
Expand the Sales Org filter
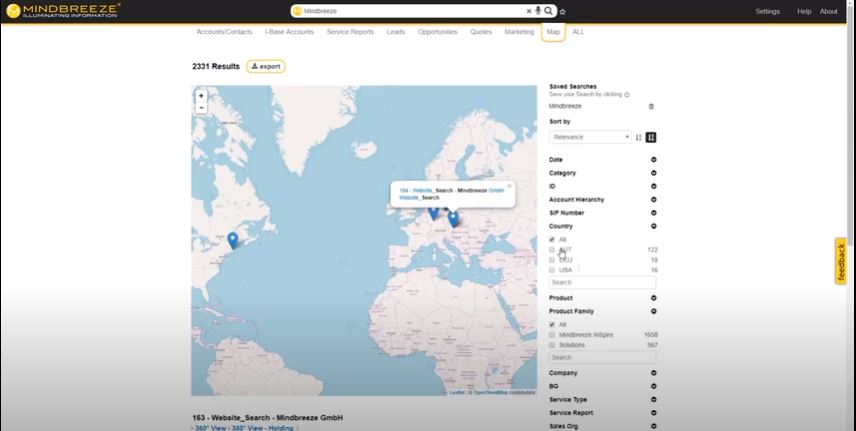[x=653, y=426]
